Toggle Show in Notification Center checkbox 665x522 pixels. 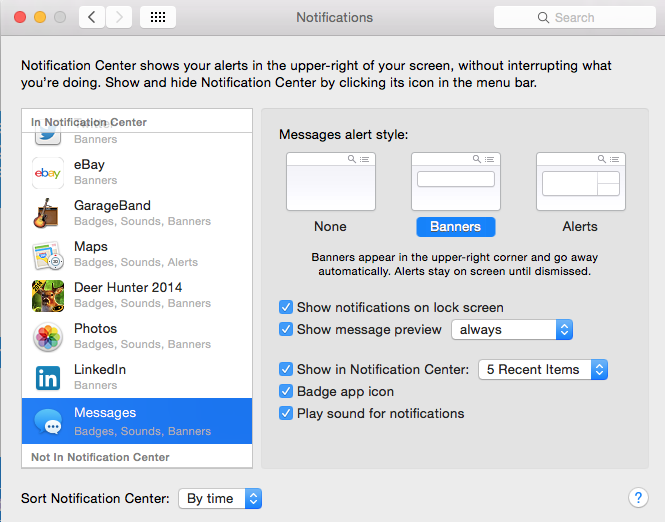pos(286,369)
